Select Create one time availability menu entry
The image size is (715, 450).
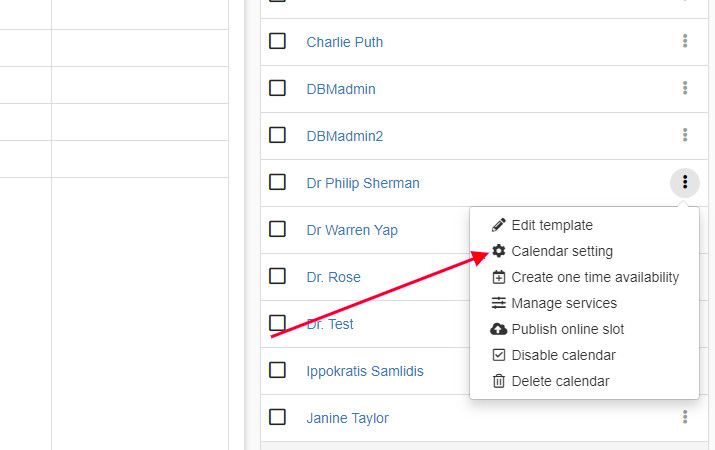tap(595, 277)
